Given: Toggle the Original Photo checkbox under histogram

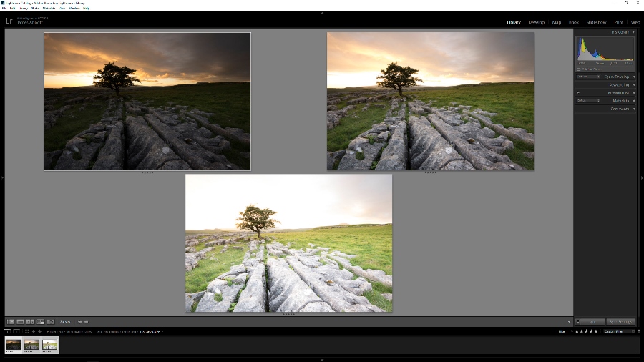Looking at the screenshot, I should [579, 69].
